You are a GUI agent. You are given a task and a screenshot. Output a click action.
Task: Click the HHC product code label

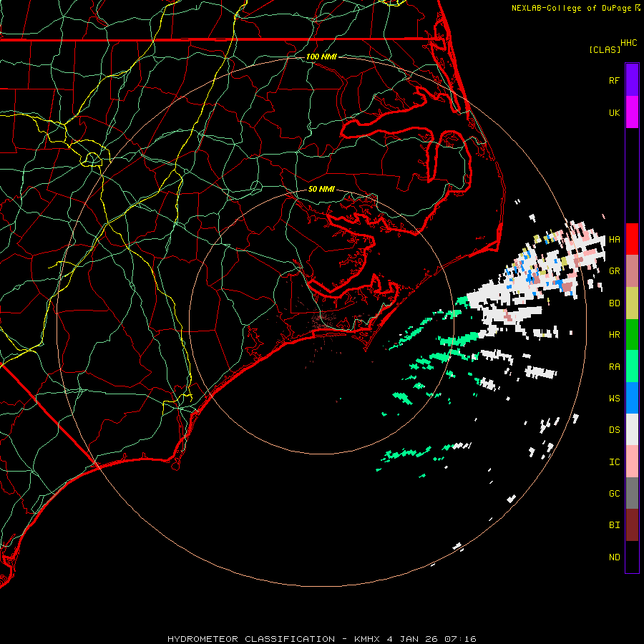(x=628, y=43)
